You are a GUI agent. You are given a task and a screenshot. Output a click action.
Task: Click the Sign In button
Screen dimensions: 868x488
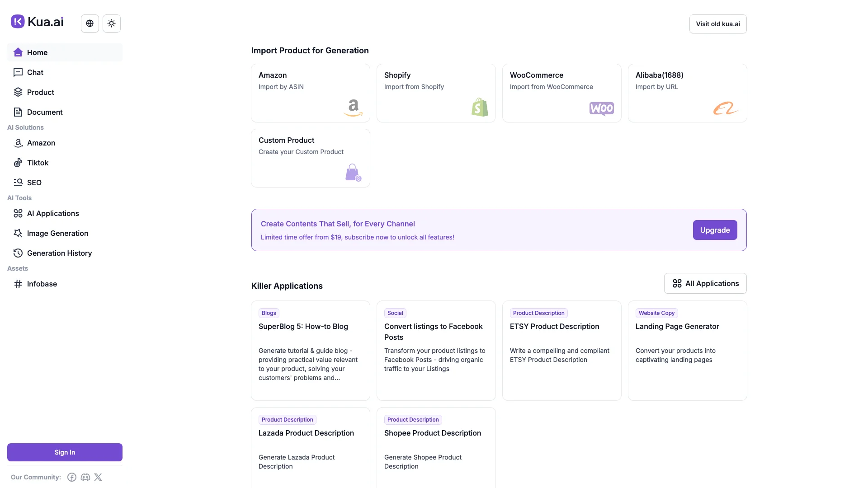[65, 452]
